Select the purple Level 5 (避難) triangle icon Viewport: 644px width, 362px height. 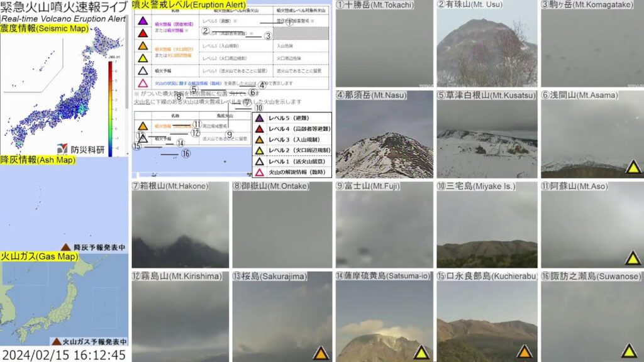tap(260, 118)
